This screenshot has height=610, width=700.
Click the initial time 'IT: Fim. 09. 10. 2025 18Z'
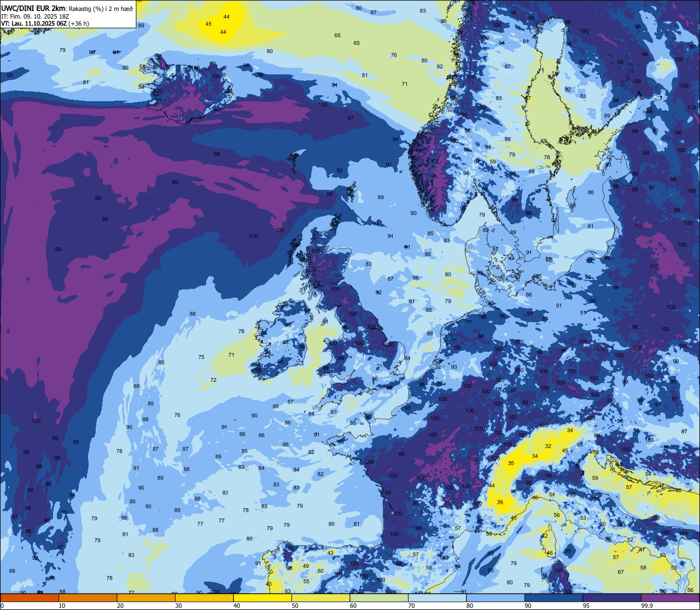click(x=35, y=16)
